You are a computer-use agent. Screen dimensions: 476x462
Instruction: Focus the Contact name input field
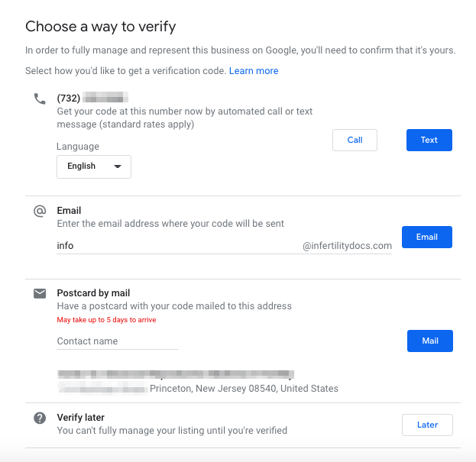[x=118, y=341]
